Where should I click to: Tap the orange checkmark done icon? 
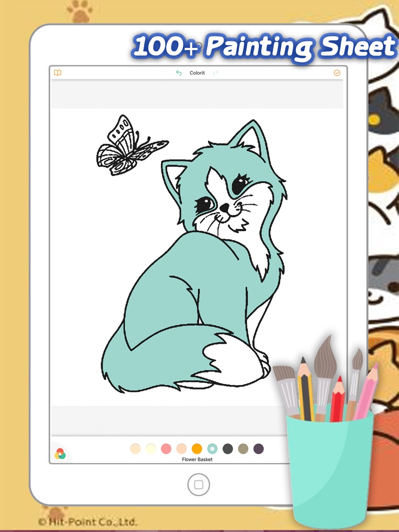click(337, 73)
